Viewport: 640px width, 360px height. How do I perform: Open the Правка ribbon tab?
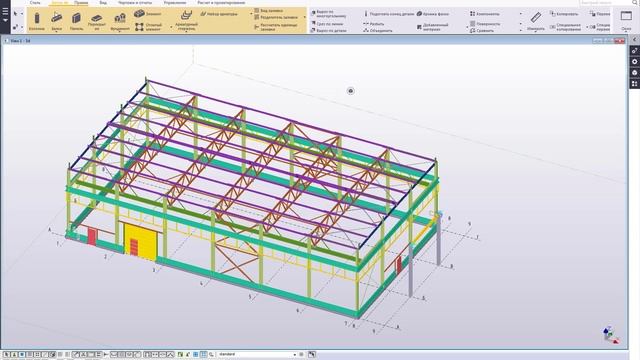[81, 2]
